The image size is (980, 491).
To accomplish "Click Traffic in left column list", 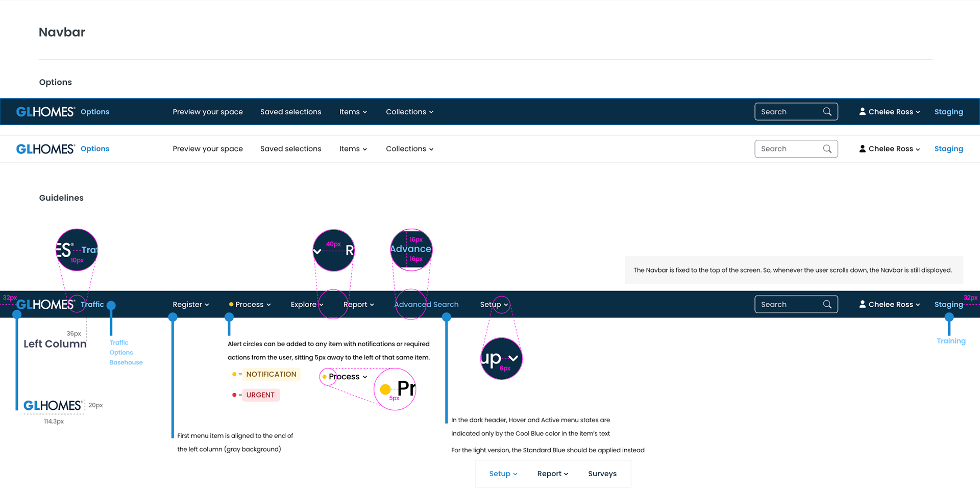I will click(x=119, y=343).
